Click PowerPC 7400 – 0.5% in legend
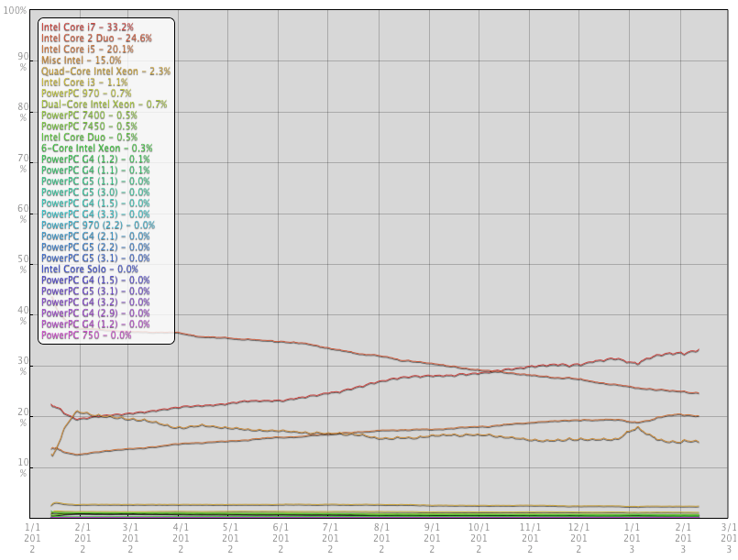 point(89,115)
